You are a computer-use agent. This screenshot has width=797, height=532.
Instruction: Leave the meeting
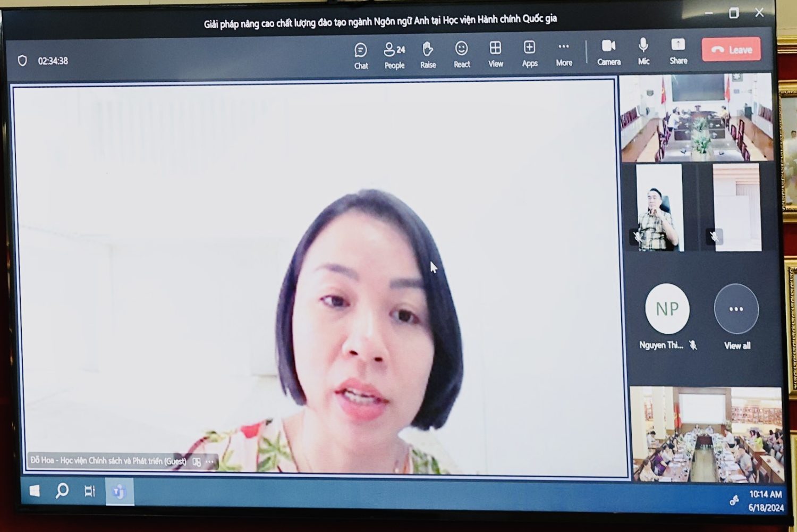pos(731,49)
